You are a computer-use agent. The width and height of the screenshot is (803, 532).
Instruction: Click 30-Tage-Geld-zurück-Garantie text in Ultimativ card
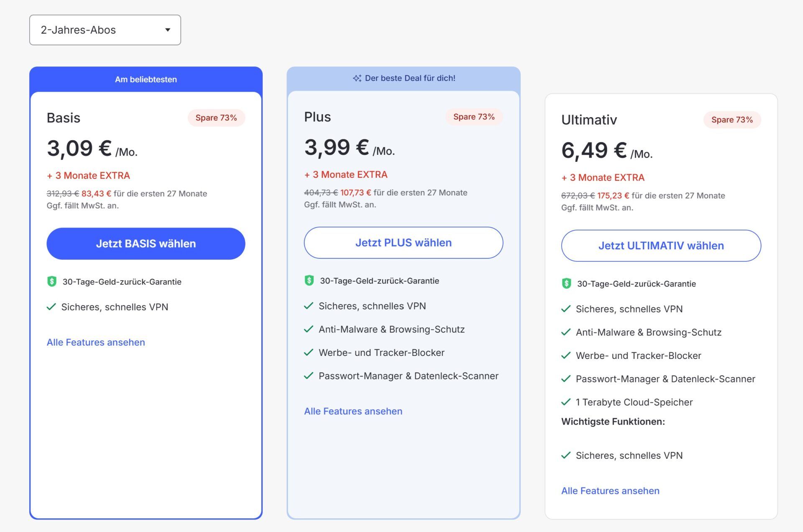[x=637, y=284]
